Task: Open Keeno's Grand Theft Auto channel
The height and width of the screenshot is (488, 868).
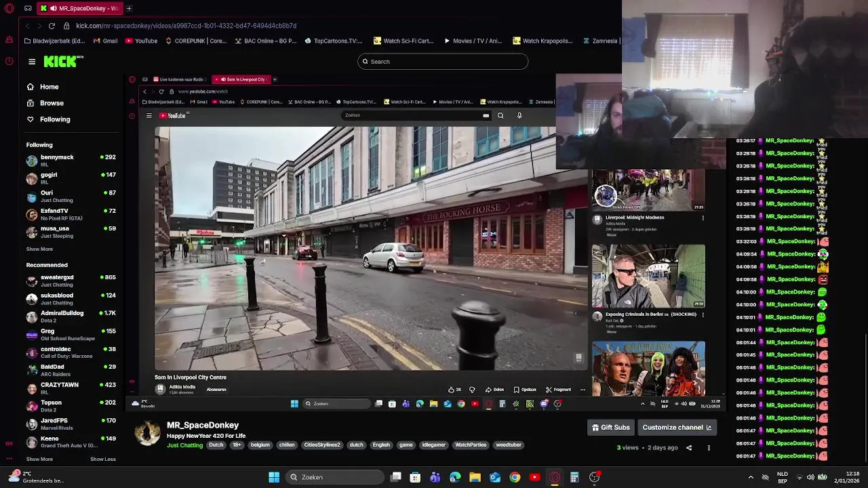Action: click(x=71, y=442)
